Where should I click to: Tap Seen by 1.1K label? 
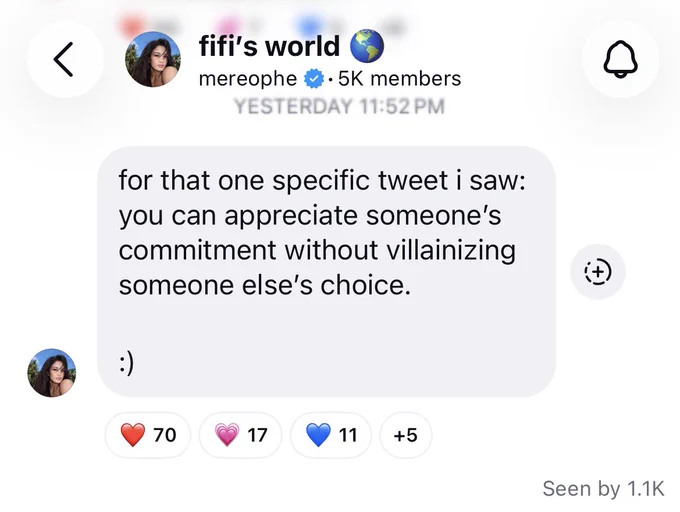point(603,489)
